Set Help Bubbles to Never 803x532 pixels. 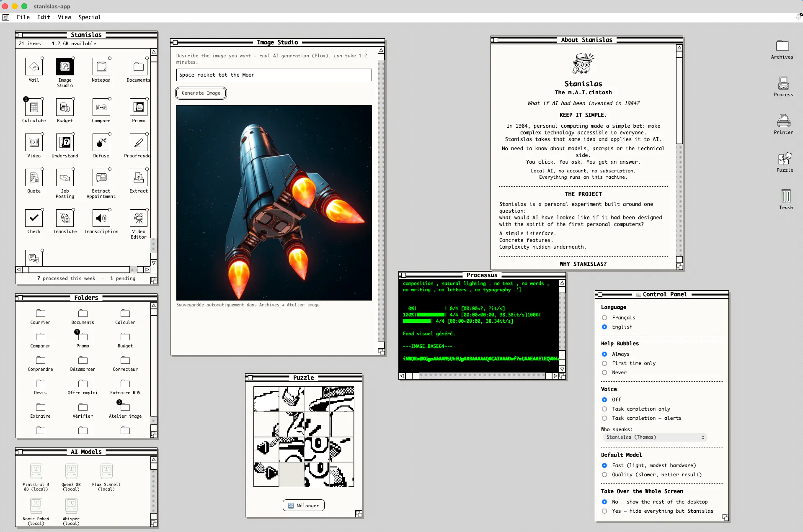[x=604, y=373]
